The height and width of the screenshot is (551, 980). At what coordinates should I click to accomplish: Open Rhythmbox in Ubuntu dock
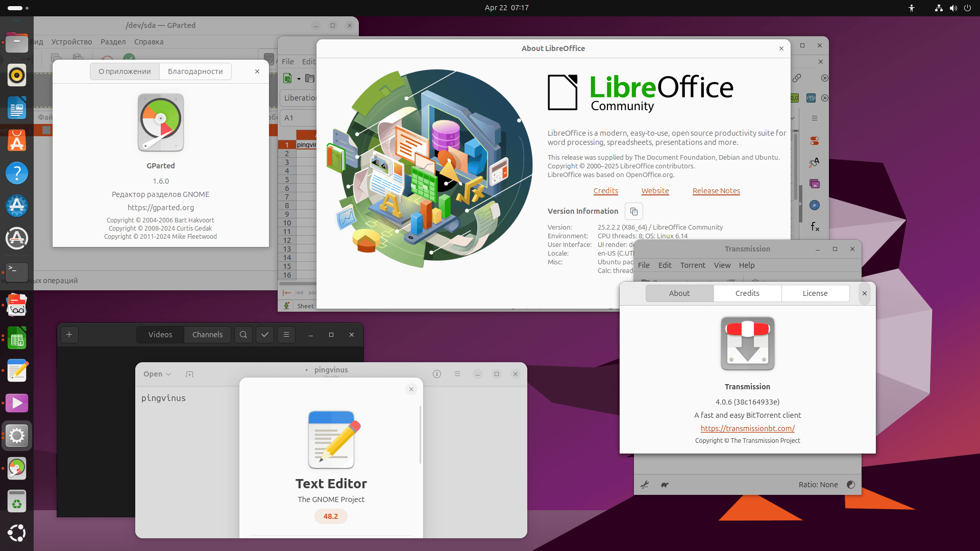17,76
